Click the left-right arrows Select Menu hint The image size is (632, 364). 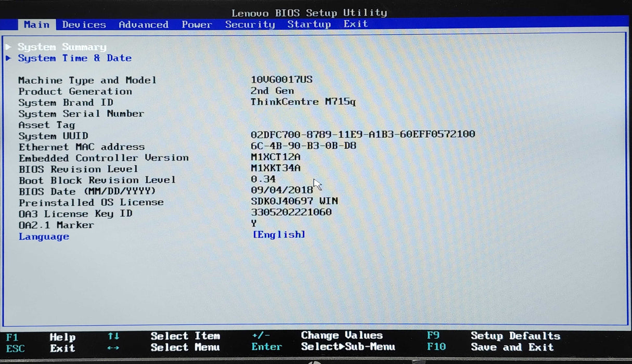click(164, 347)
